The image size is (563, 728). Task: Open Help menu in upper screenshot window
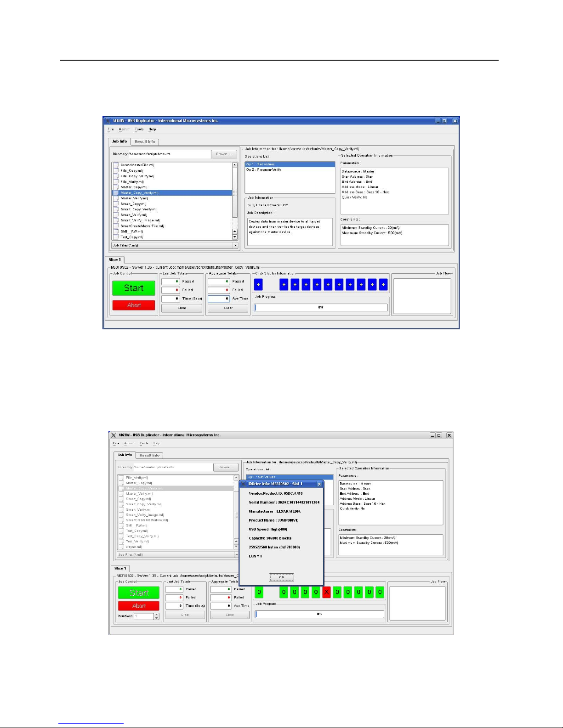(152, 130)
